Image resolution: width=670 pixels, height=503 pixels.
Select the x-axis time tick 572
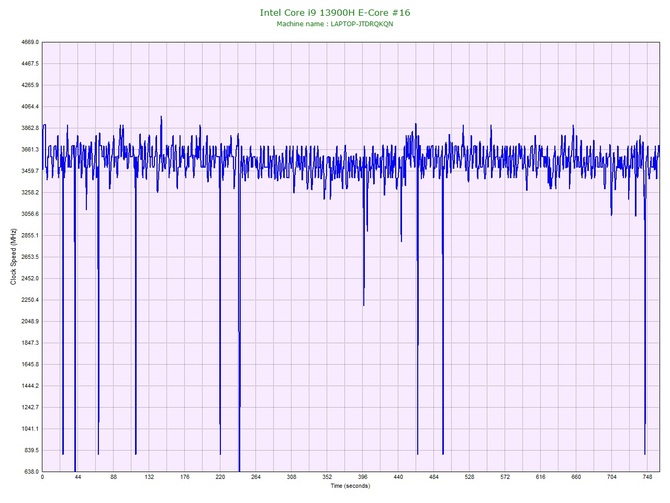point(505,477)
